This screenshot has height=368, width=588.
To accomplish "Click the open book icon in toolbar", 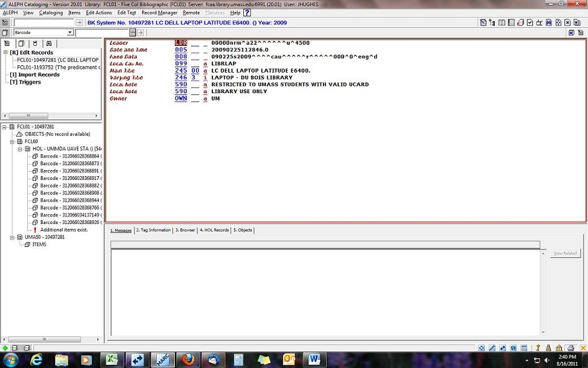I will point(502,23).
